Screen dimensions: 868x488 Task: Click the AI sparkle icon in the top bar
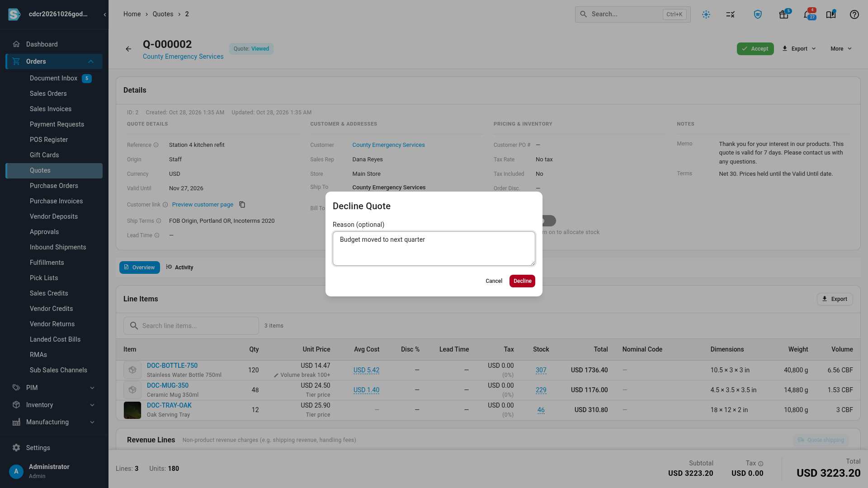pyautogui.click(x=706, y=14)
